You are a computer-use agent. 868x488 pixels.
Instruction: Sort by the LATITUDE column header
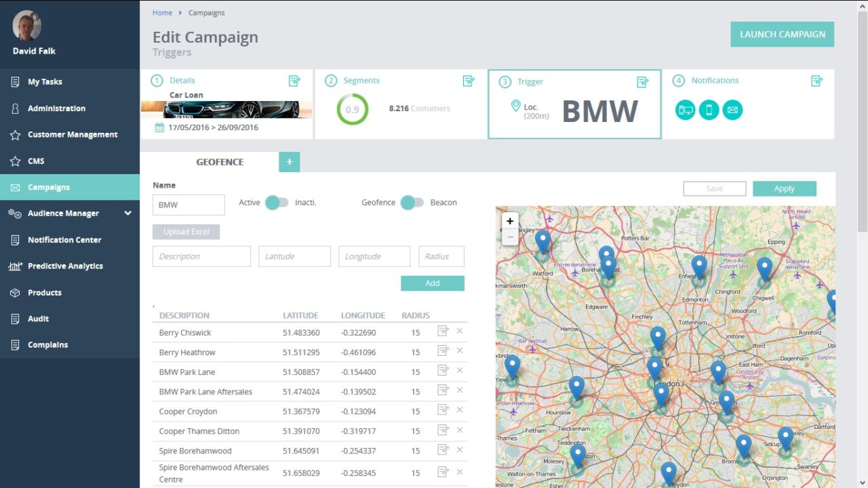300,315
